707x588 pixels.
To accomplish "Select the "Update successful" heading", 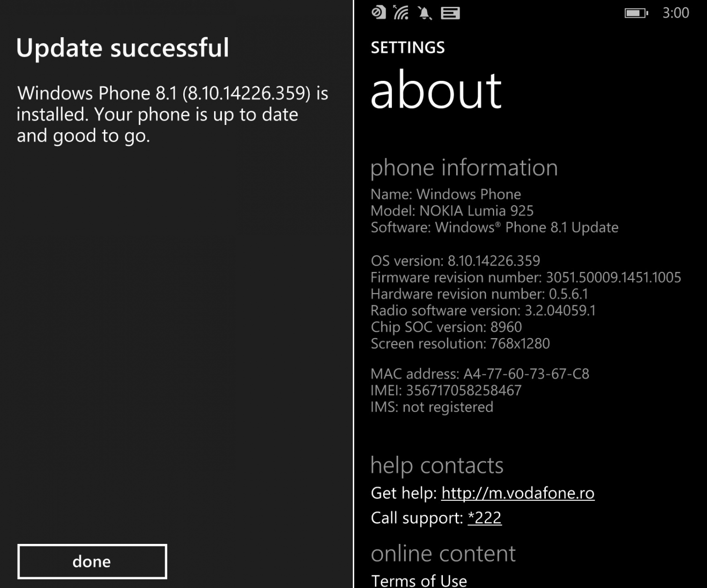I will coord(122,48).
